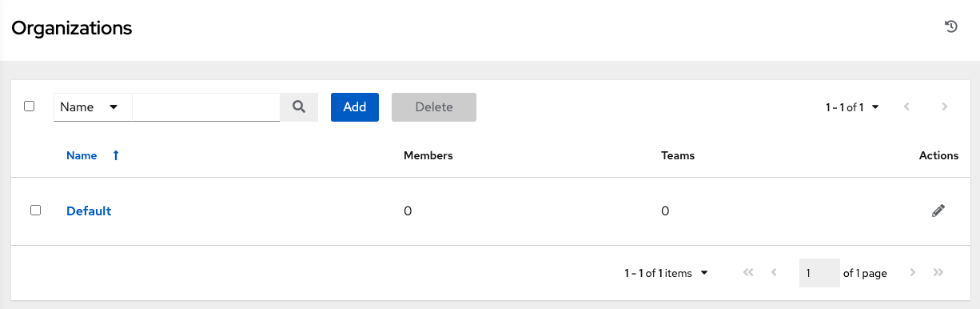
Task: Expand top '1 - 1 of 1' pagination dropdown
Action: pos(853,107)
